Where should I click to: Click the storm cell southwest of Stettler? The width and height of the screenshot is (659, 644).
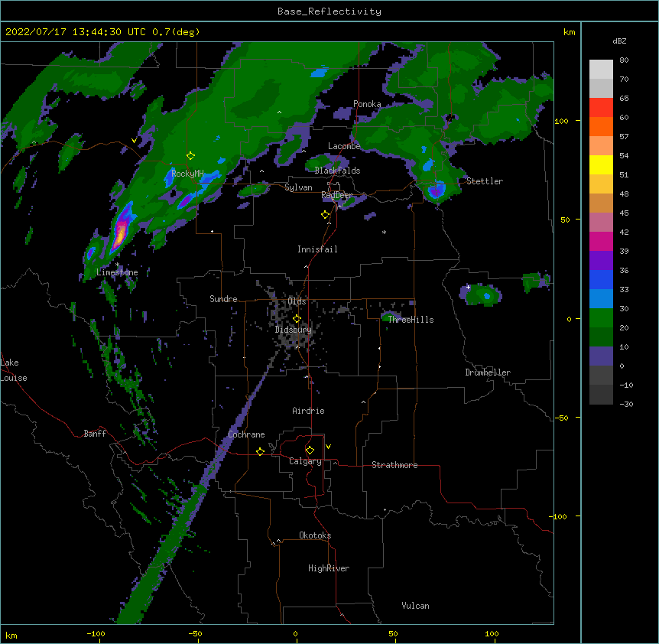(x=436, y=191)
